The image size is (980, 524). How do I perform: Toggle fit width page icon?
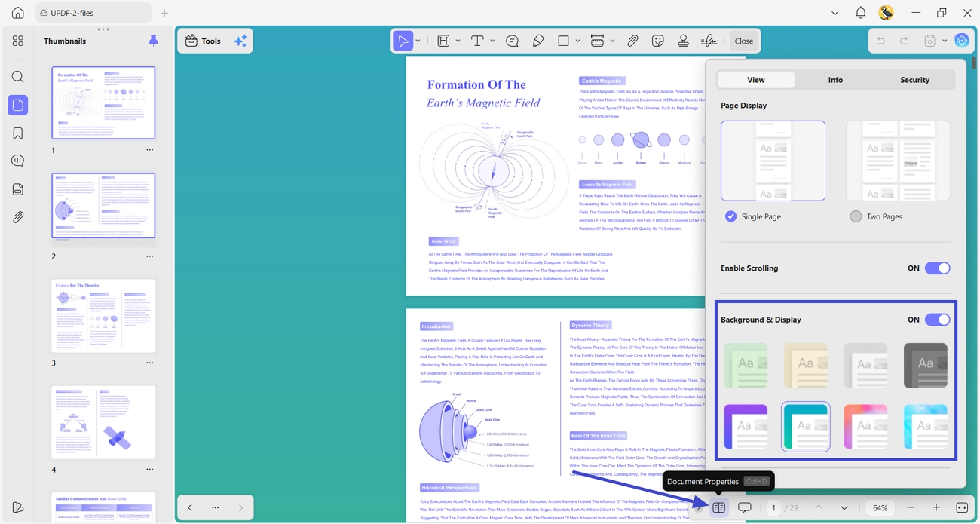coord(962,508)
